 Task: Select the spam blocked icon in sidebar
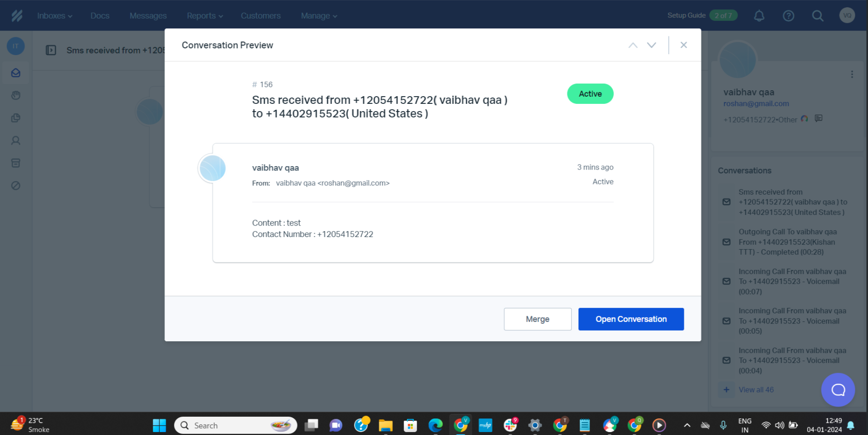tap(16, 185)
